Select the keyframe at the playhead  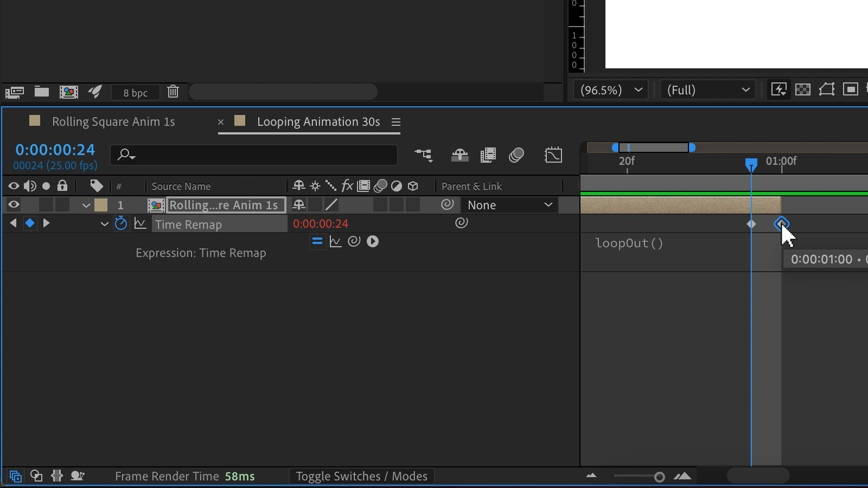pos(751,223)
